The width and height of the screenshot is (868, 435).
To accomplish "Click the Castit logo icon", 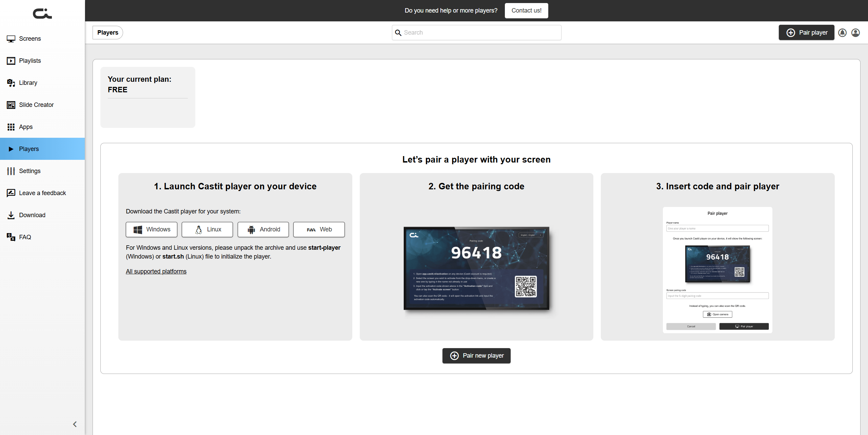I will [x=42, y=14].
